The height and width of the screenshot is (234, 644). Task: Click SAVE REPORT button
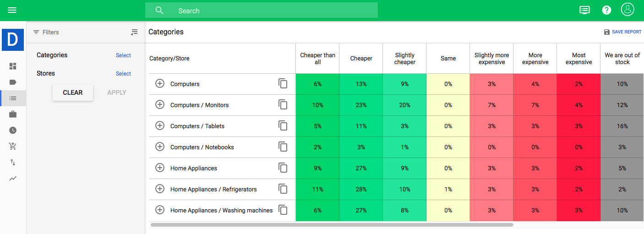622,32
